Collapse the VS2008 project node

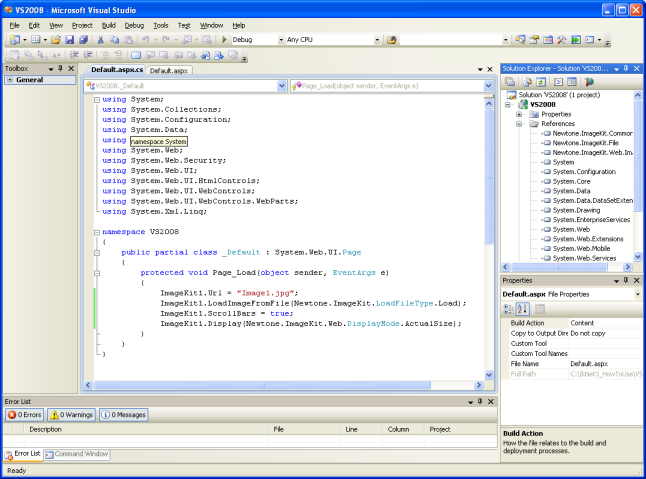pos(508,105)
